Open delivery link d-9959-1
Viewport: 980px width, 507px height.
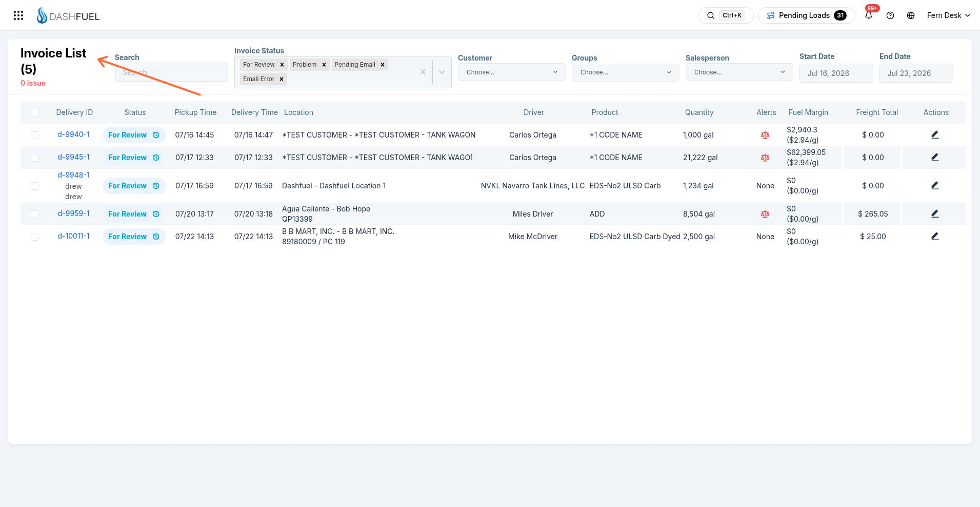[x=73, y=213]
